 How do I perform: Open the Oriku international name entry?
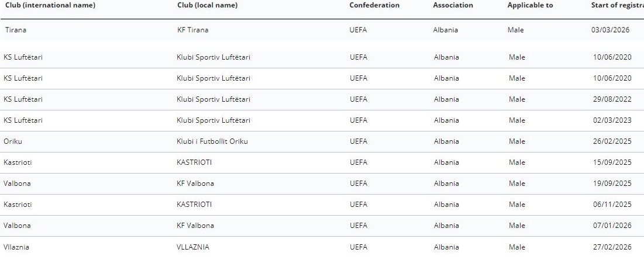(13, 141)
